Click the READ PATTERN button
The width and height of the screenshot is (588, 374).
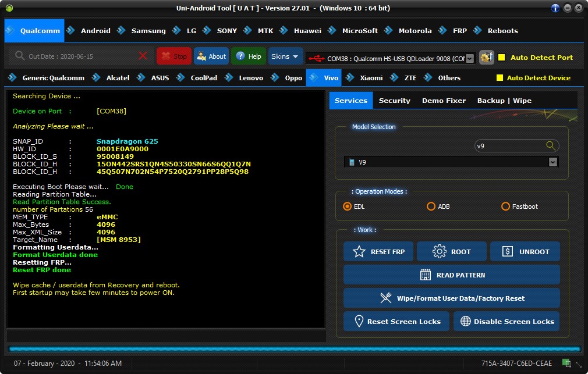[x=452, y=275]
